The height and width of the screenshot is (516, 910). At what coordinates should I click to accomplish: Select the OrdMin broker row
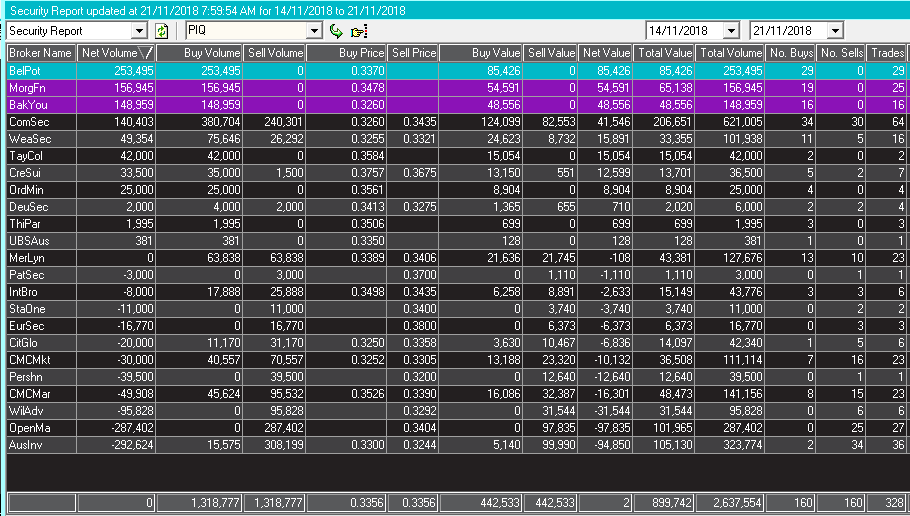[x=456, y=190]
